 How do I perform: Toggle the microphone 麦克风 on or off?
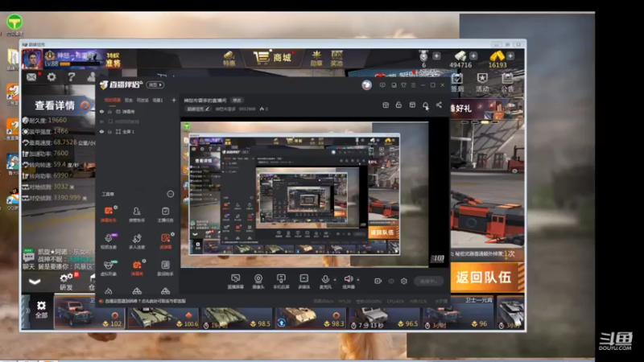(325, 281)
